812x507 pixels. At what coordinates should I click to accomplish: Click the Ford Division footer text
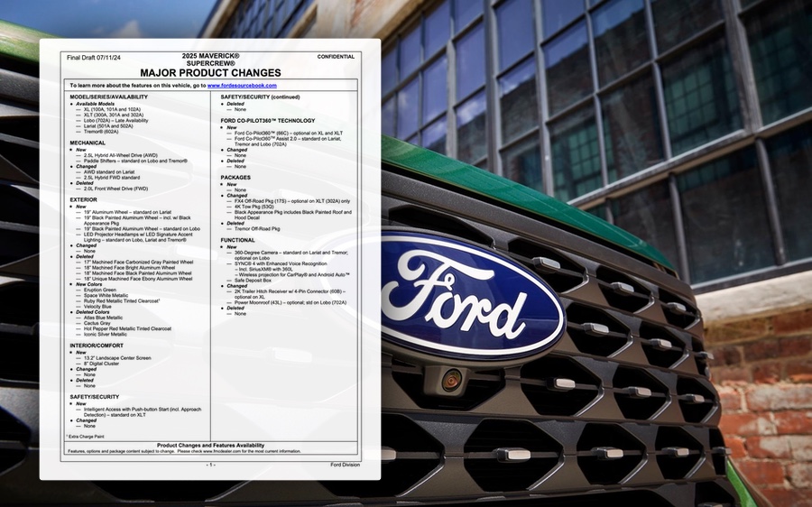point(344,465)
